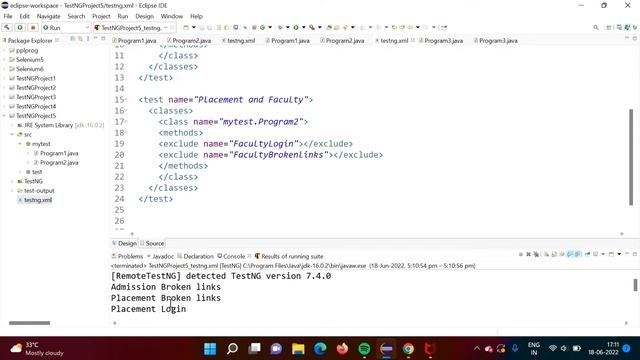Open the TestNGProject5_testng launch configuration dropdown

pyautogui.click(x=134, y=27)
